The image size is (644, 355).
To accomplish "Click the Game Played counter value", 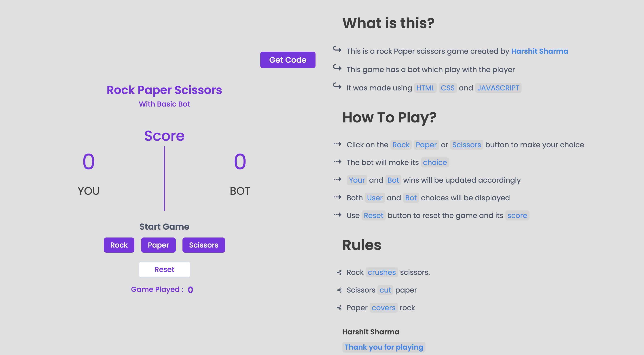I will pos(190,290).
